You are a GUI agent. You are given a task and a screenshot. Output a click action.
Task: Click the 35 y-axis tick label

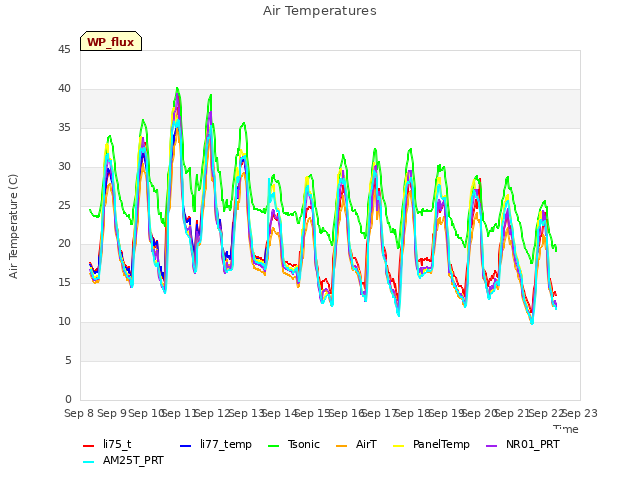[x=64, y=128]
